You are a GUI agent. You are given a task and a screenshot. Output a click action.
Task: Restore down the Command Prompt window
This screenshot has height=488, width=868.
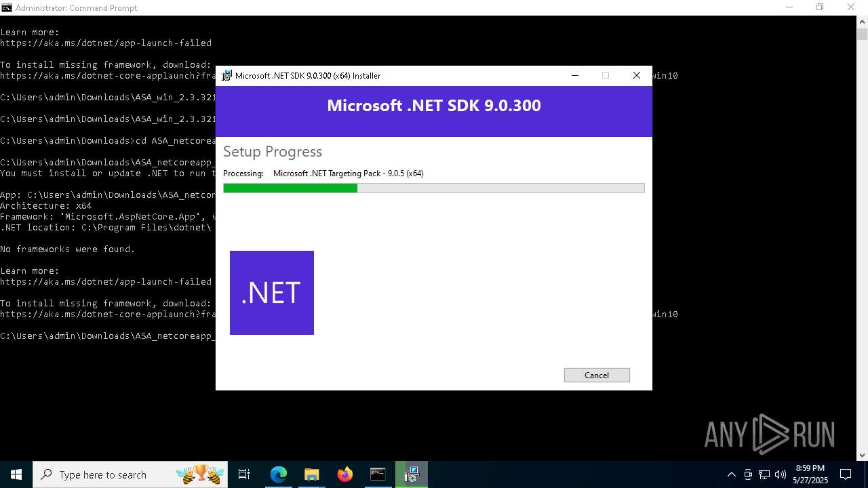pos(820,7)
